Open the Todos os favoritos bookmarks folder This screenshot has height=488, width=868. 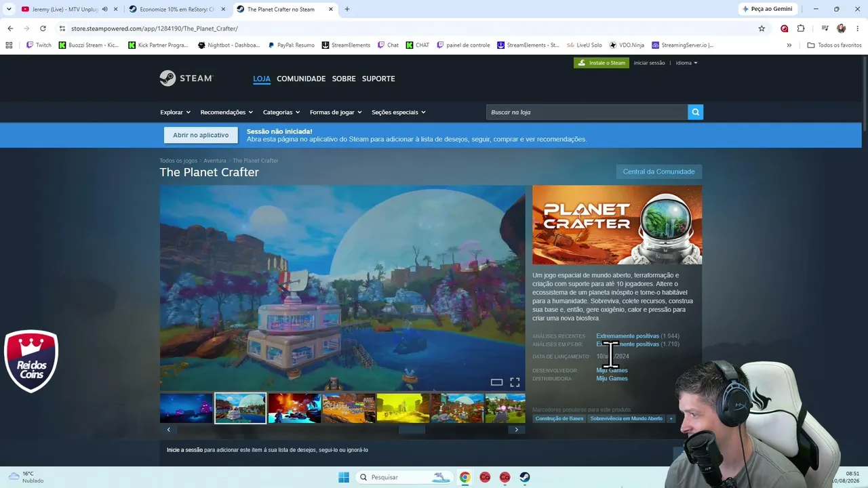tap(834, 45)
